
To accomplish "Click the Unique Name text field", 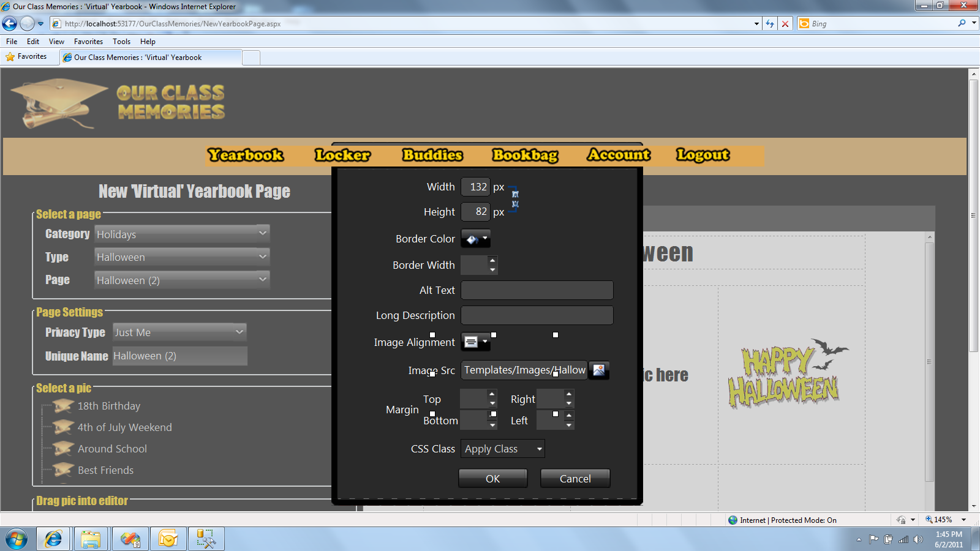I will pos(180,356).
